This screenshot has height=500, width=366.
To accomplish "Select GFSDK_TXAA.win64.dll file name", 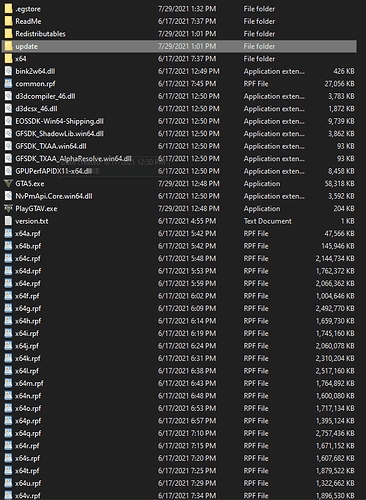I will [51, 146].
